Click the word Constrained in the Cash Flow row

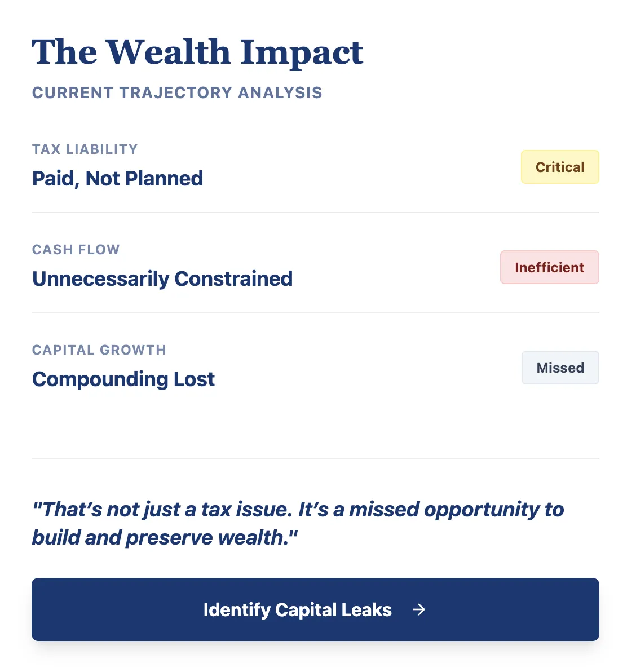tap(233, 279)
